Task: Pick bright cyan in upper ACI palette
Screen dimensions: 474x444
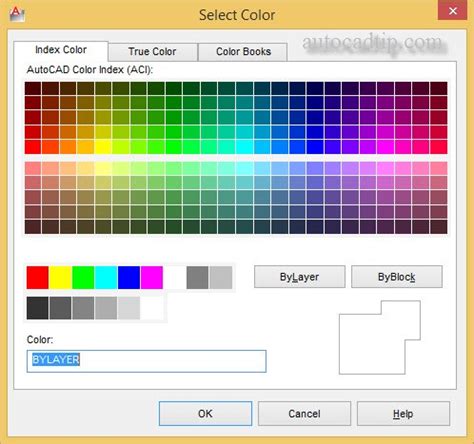Action: (244, 147)
